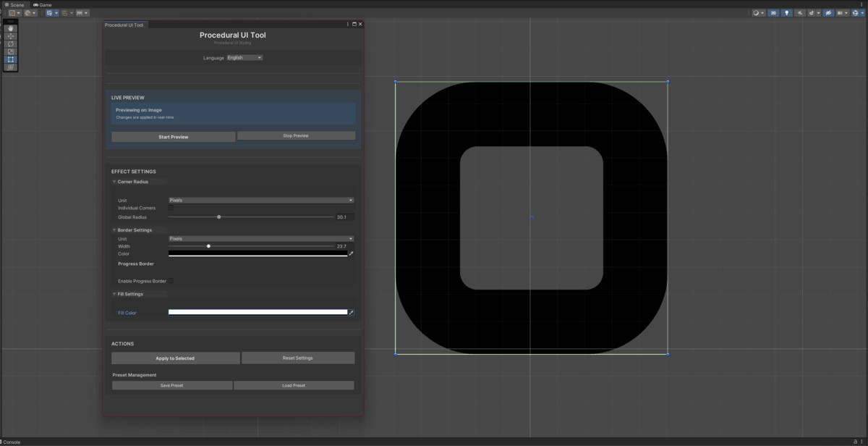This screenshot has width=868, height=446.
Task: Enable the Individual Corners checkbox
Action: pyautogui.click(x=171, y=208)
